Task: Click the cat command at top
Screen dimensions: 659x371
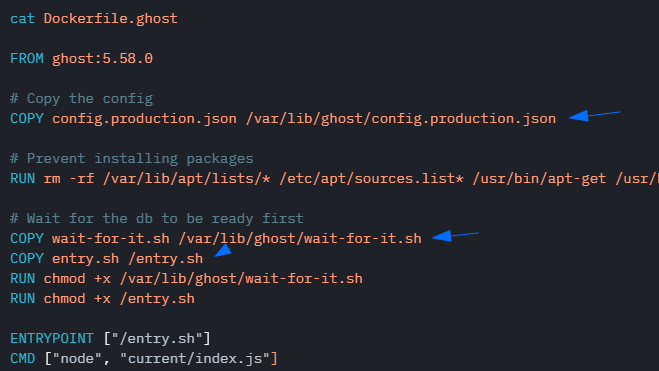Action: 22,18
